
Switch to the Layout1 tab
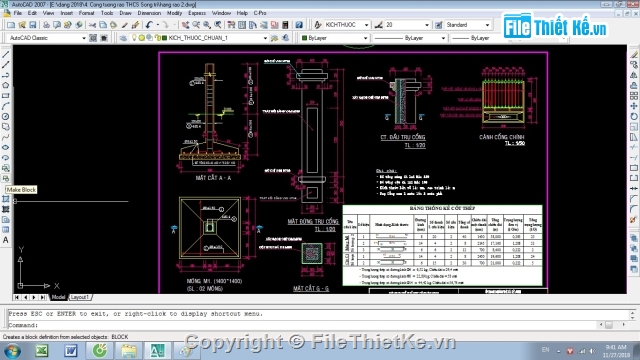pyautogui.click(x=79, y=297)
